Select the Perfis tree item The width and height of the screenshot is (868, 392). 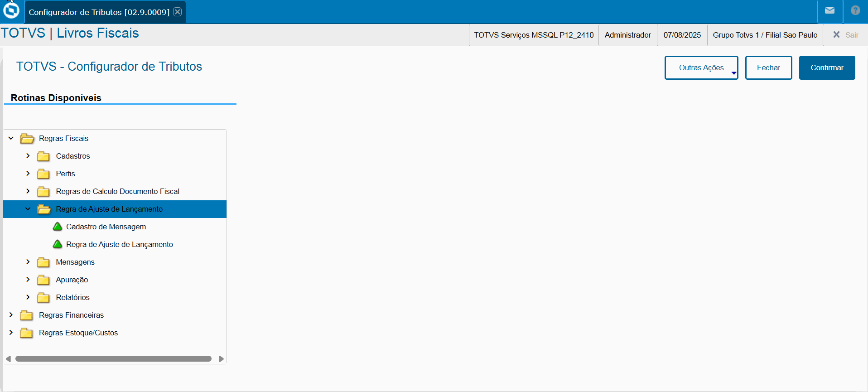point(66,174)
